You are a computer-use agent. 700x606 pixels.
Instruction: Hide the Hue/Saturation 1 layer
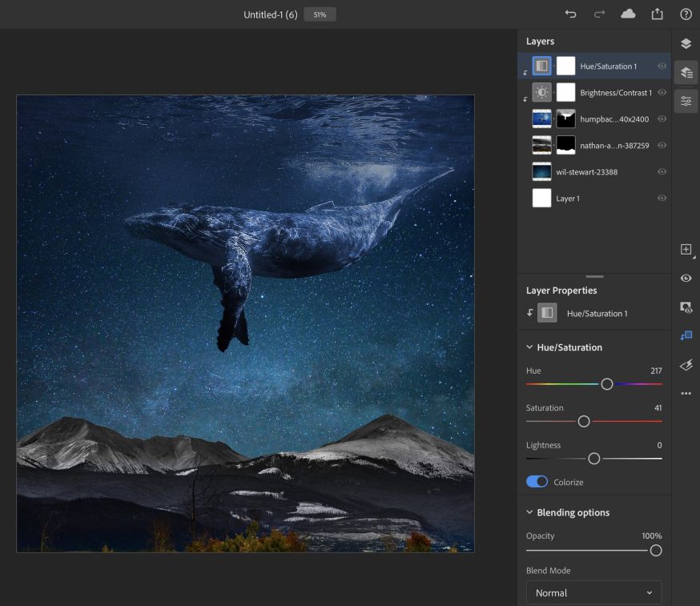(662, 66)
